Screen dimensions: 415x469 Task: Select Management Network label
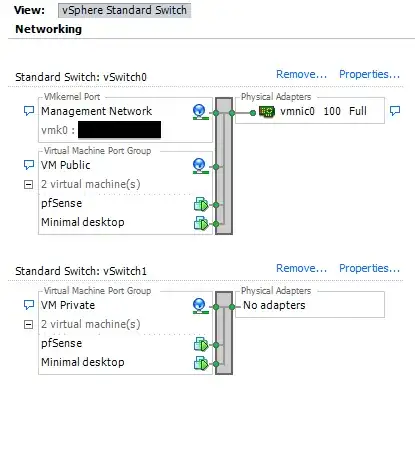click(x=96, y=111)
